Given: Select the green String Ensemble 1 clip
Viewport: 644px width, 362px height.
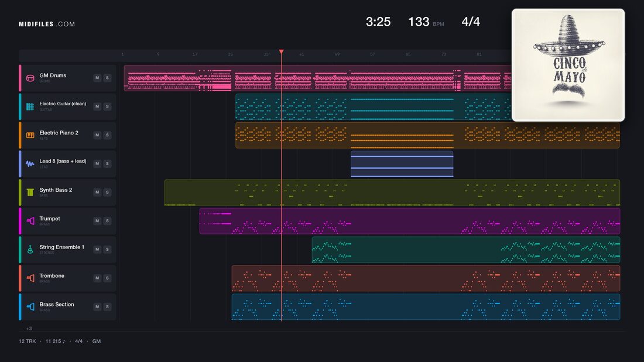Looking at the screenshot, I should (466, 250).
